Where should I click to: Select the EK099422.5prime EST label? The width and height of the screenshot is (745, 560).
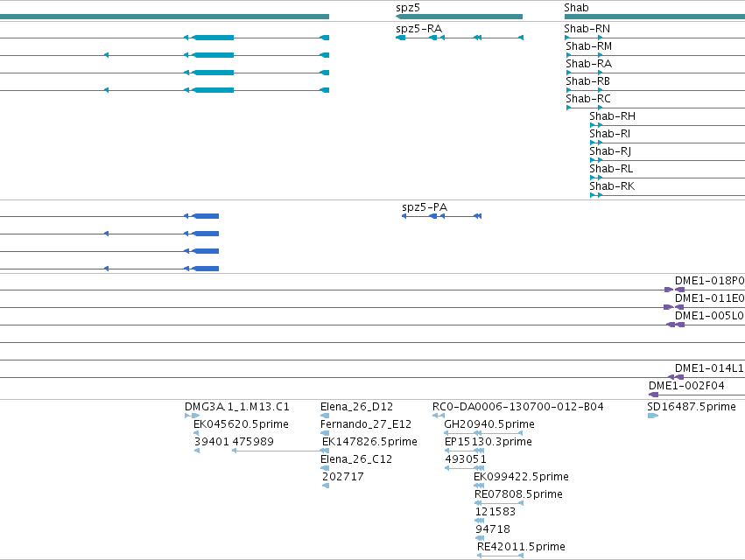click(x=521, y=477)
